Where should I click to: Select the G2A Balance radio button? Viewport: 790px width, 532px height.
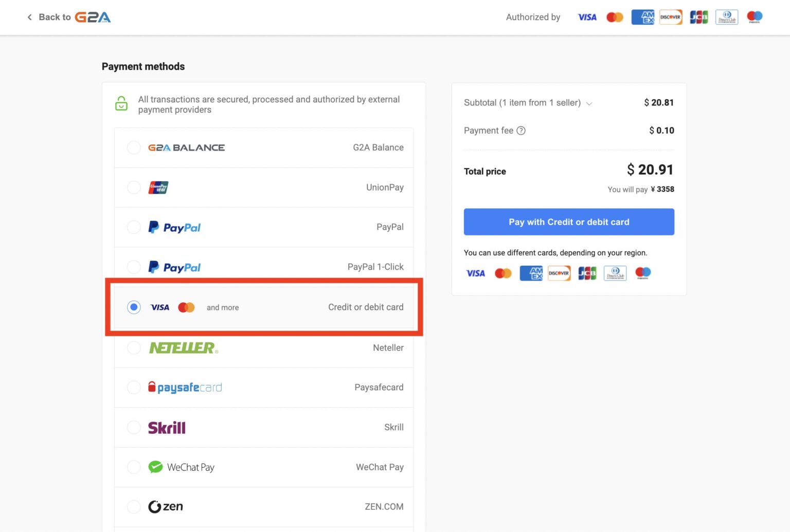point(134,148)
